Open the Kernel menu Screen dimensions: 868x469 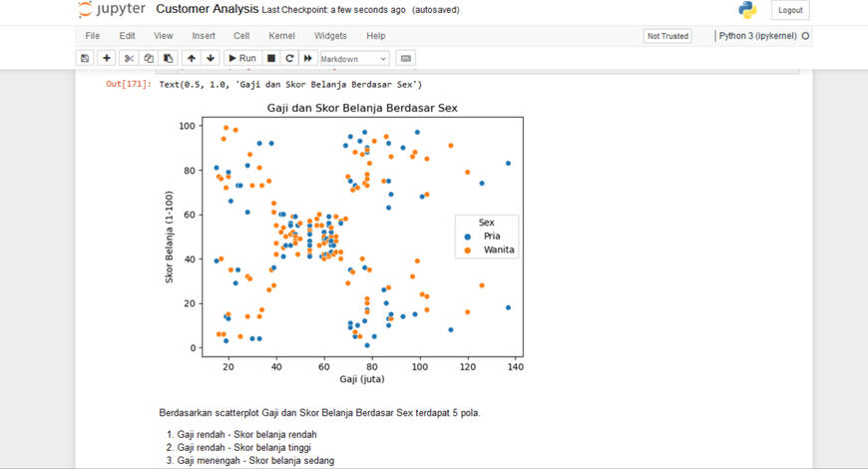pos(281,36)
